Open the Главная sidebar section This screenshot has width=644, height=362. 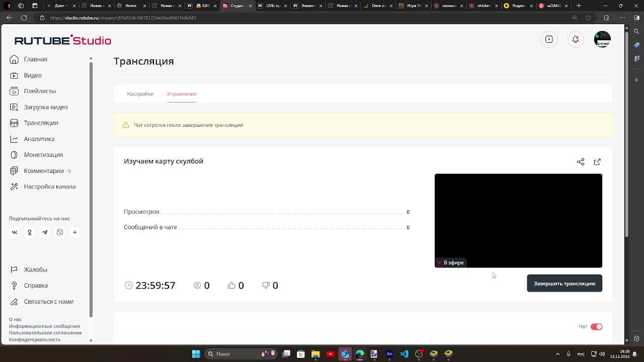(x=29, y=59)
